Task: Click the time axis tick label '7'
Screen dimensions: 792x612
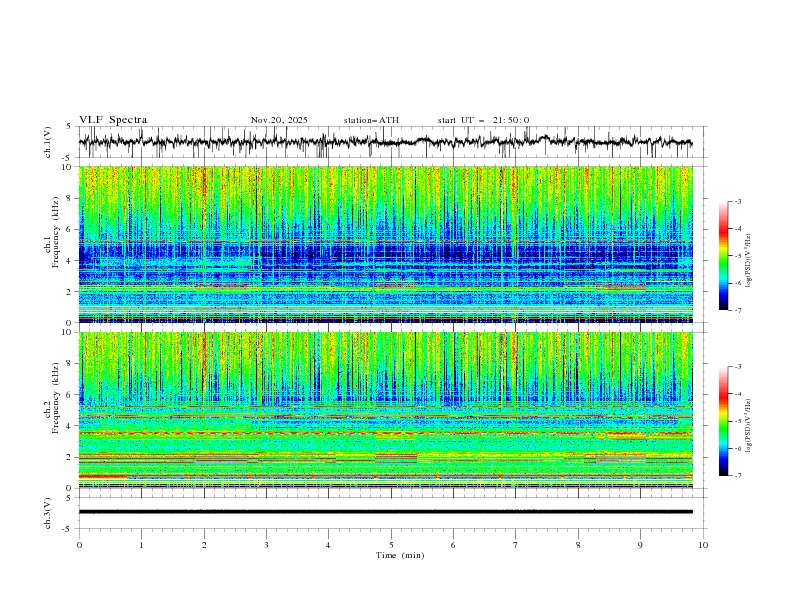Action: pos(516,545)
